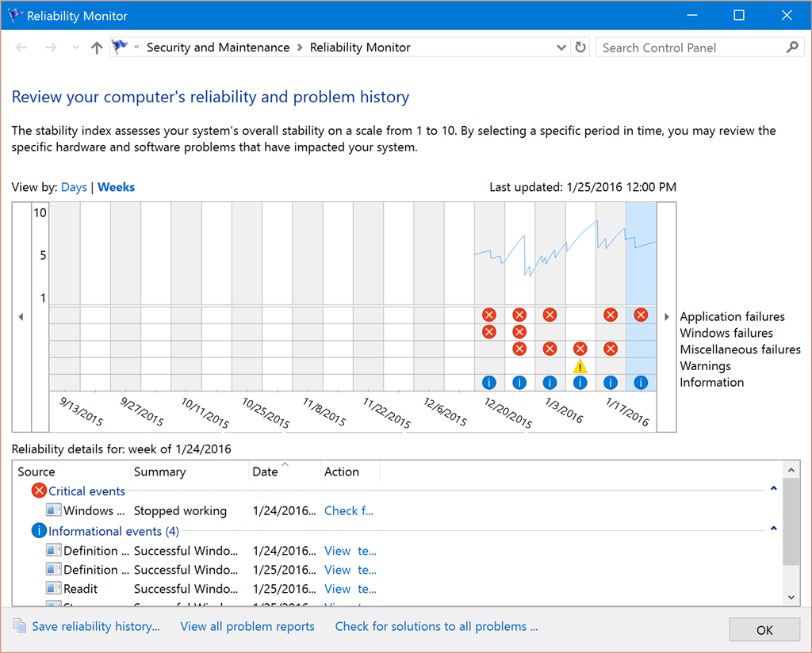Click the yellow warning icon in chart
Viewport: 812px width, 653px height.
tap(580, 366)
